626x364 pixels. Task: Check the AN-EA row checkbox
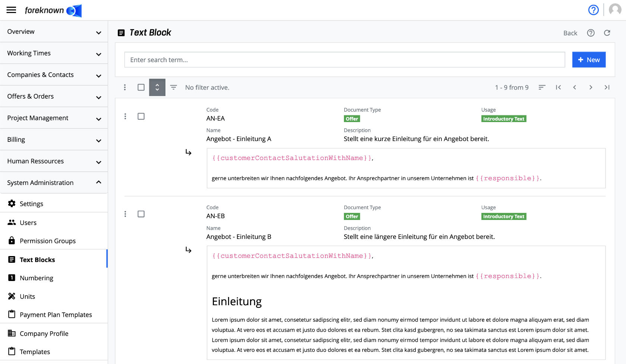pos(141,116)
